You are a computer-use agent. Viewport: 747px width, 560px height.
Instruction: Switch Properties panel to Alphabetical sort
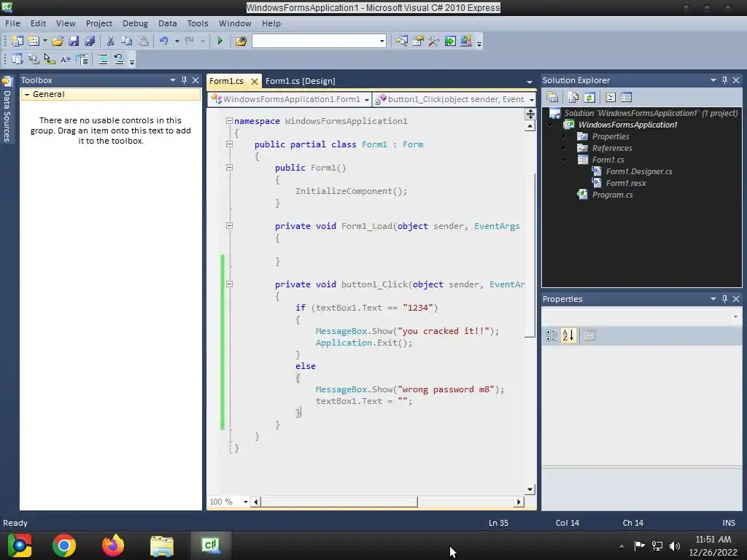[x=568, y=335]
